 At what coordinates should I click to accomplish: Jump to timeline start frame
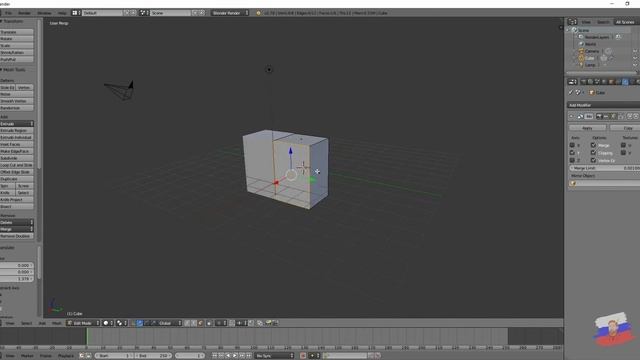click(x=215, y=356)
